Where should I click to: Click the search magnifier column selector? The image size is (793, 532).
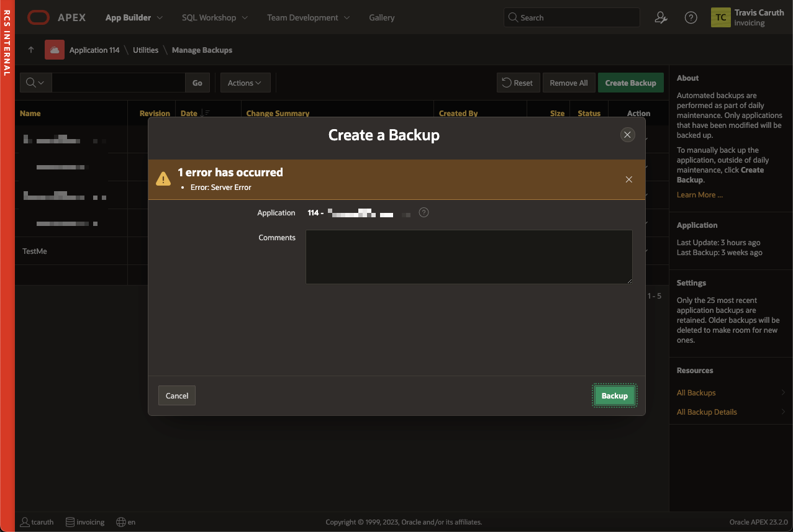point(35,83)
